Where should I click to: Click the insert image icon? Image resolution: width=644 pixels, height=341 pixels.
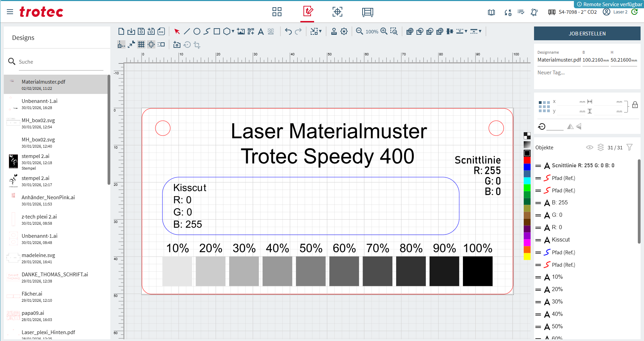241,32
